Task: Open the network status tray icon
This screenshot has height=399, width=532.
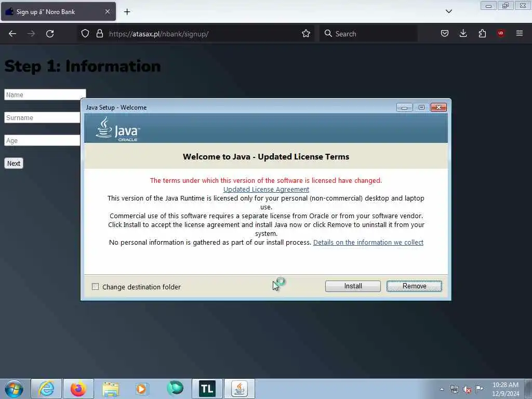Action: [x=454, y=389]
